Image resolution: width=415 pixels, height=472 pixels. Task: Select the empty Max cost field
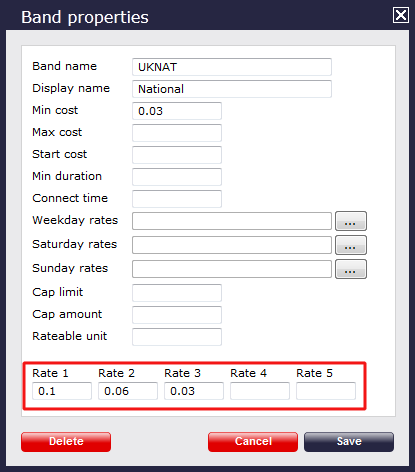click(x=177, y=133)
